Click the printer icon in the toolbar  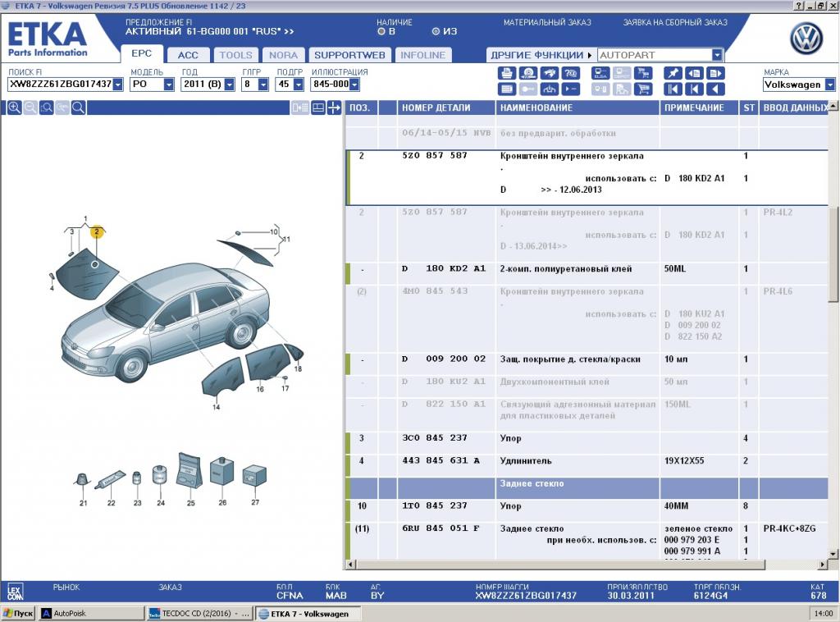(506, 73)
